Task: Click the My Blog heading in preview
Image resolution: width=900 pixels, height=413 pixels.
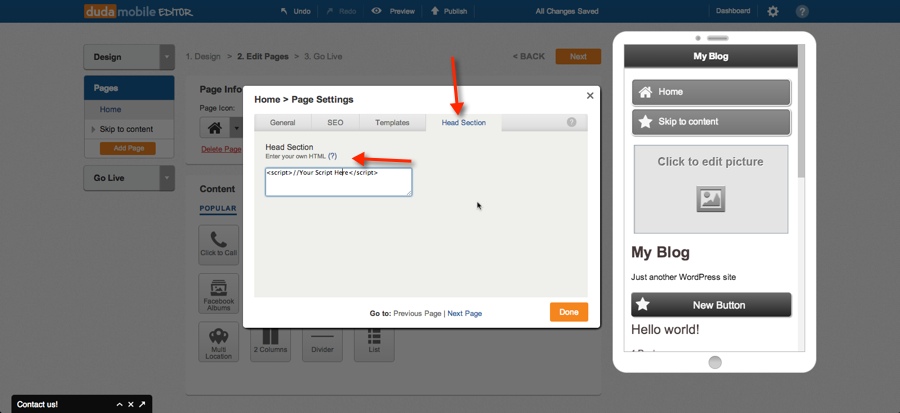Action: (x=661, y=253)
